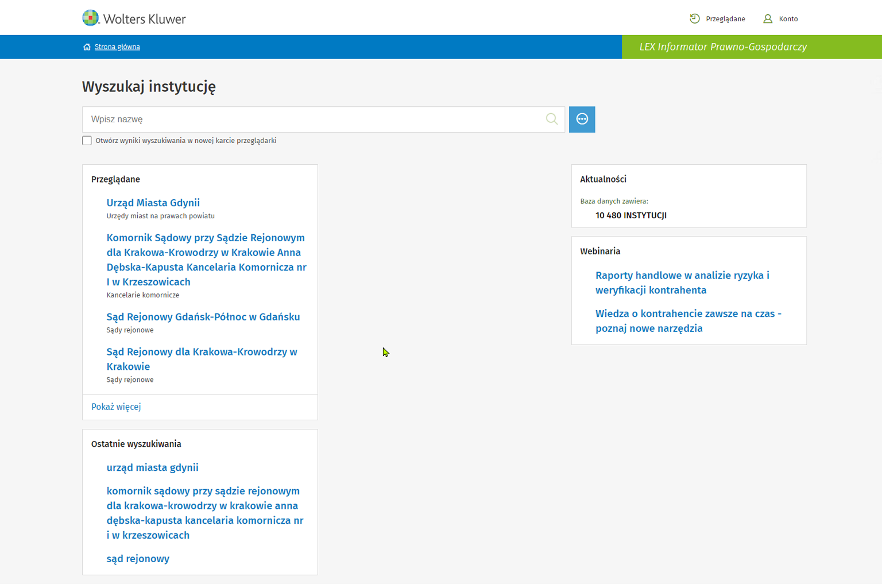Repeat recent search 'urząd miasta gdynii'

[x=152, y=467]
